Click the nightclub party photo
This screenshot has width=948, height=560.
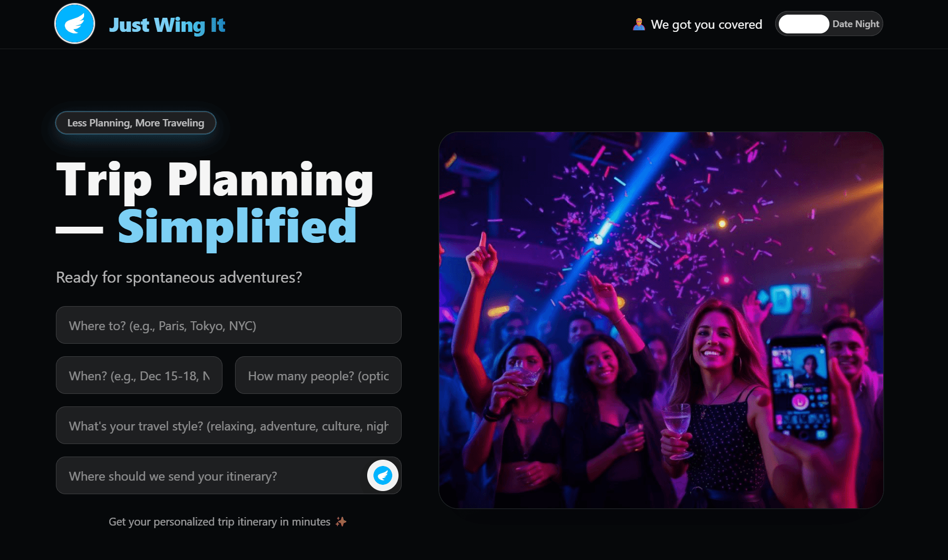point(661,319)
